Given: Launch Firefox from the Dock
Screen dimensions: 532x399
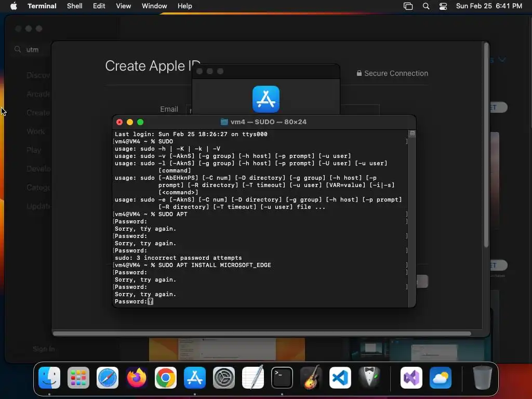Looking at the screenshot, I should click(137, 378).
